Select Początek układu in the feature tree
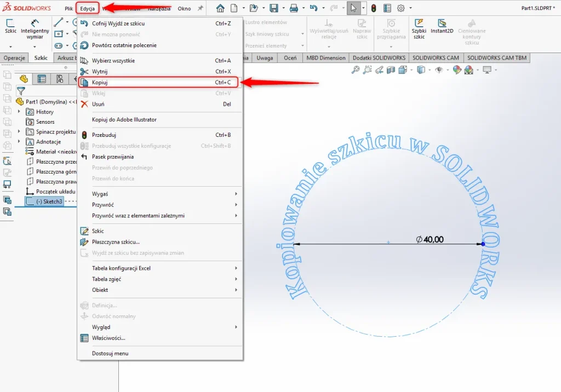Viewport: 561px width, 392px height. [51, 192]
